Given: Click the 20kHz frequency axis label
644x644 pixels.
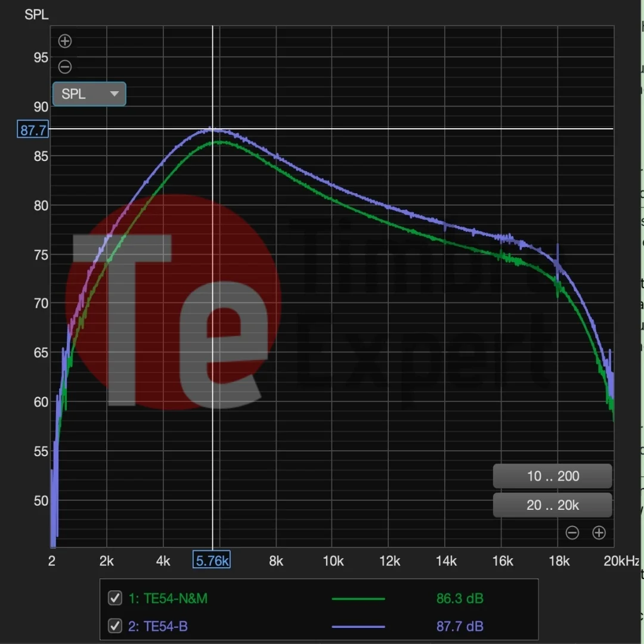Looking at the screenshot, I should pos(621,561).
